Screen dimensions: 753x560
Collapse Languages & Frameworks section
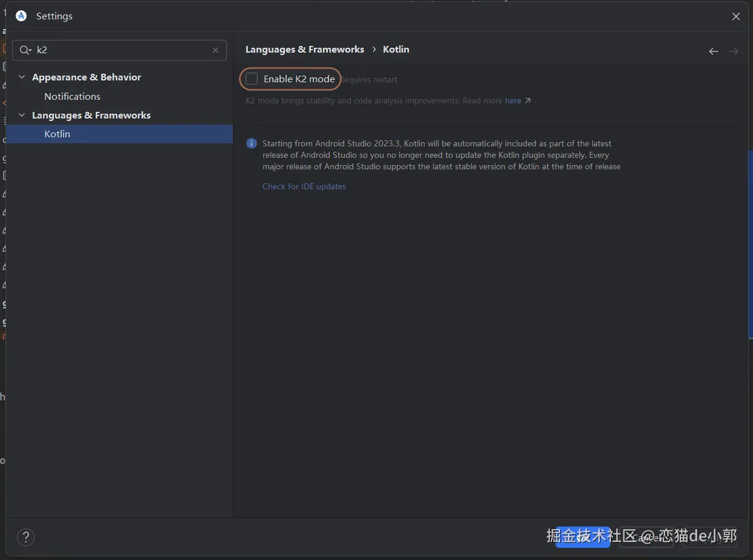(22, 116)
